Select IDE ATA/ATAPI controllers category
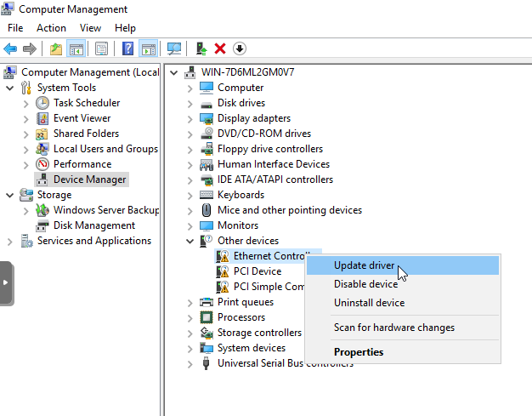532x416 pixels. [275, 180]
